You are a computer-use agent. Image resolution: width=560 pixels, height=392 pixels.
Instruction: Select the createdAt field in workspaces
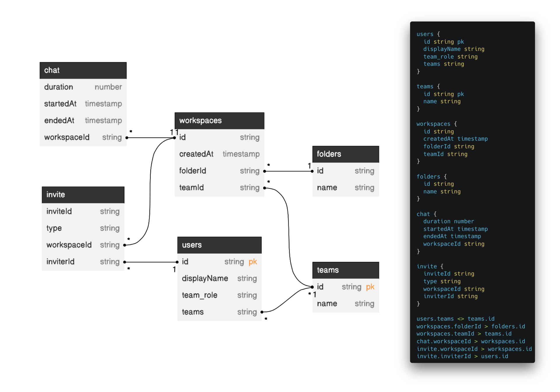pos(196,154)
